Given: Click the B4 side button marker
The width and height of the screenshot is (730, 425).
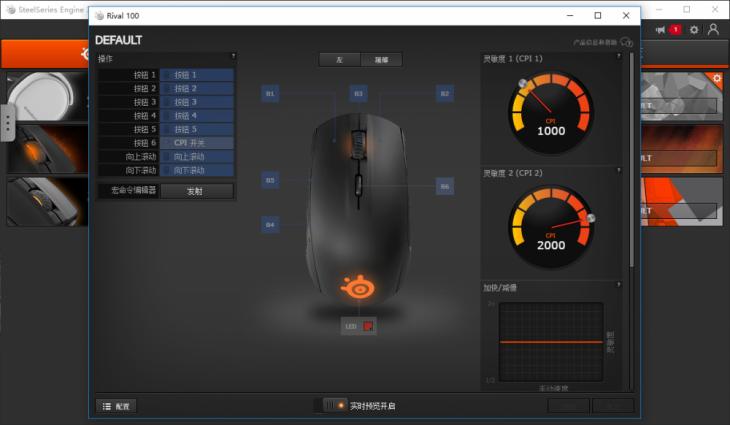Looking at the screenshot, I should (x=270, y=225).
